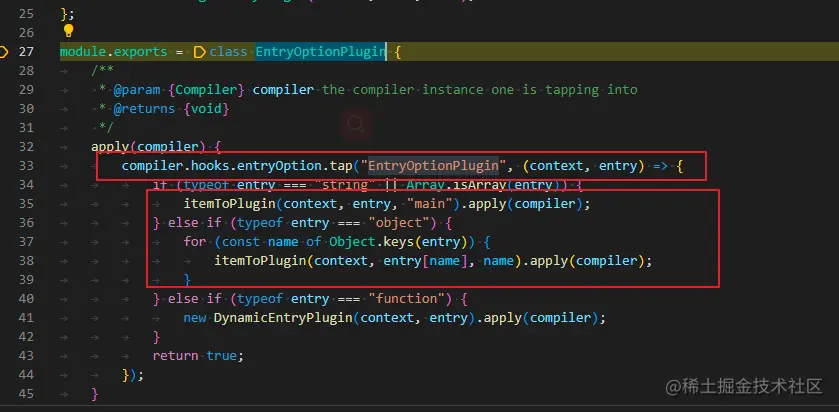839x412 pixels.
Task: Click the "main" string on line 35
Action: (x=429, y=204)
